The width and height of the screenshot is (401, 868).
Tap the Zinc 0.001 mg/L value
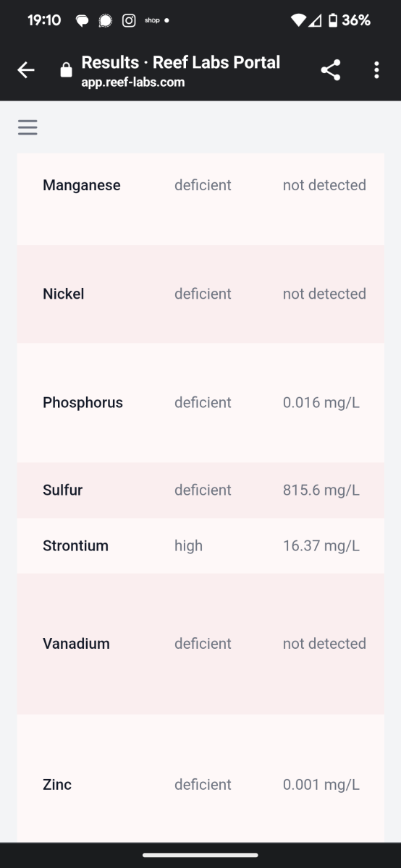click(x=321, y=785)
